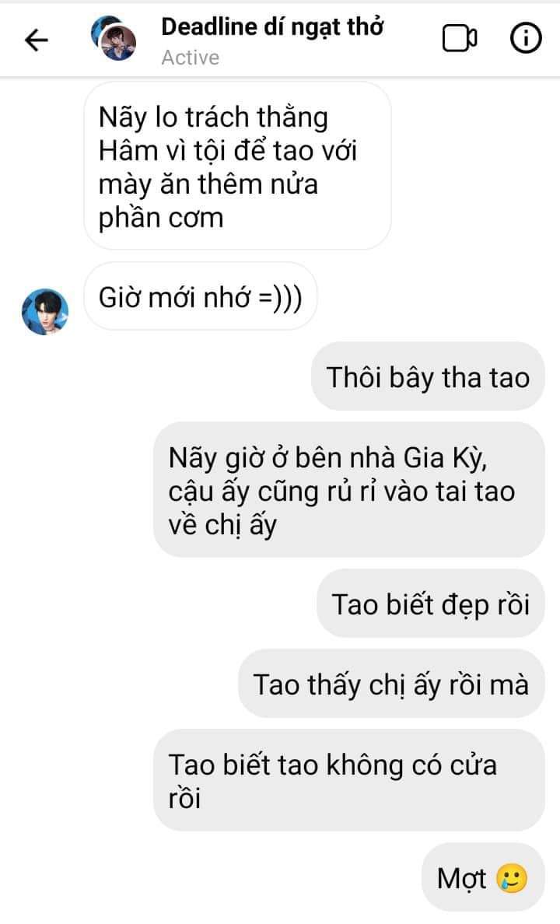The image size is (560, 924).
Task: Select the 'Giờ mới nhớ =)))' message bubble
Action: tap(201, 297)
